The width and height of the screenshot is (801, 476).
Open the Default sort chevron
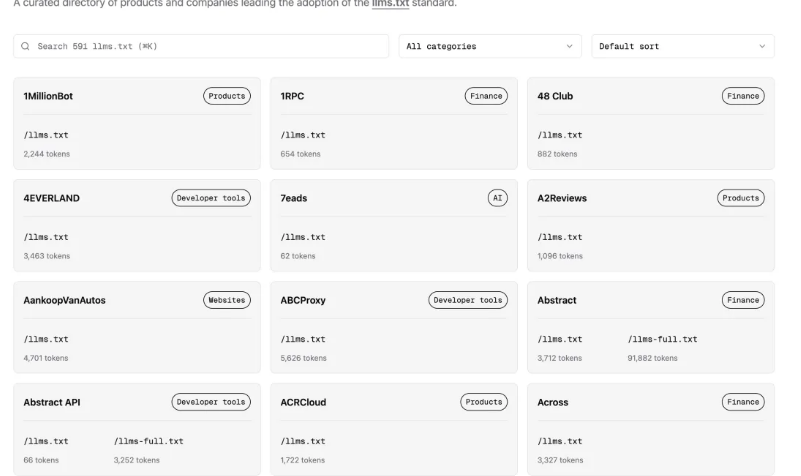[762, 46]
